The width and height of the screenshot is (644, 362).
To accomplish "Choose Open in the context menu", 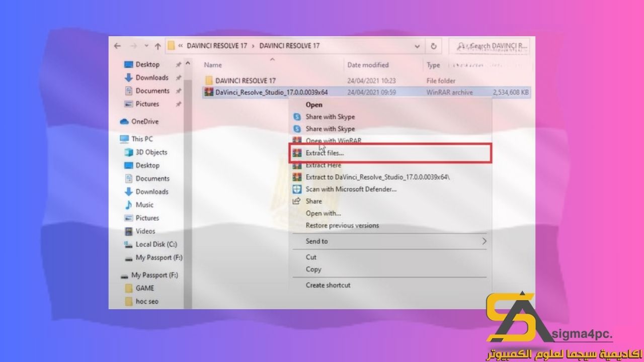I will tap(314, 105).
